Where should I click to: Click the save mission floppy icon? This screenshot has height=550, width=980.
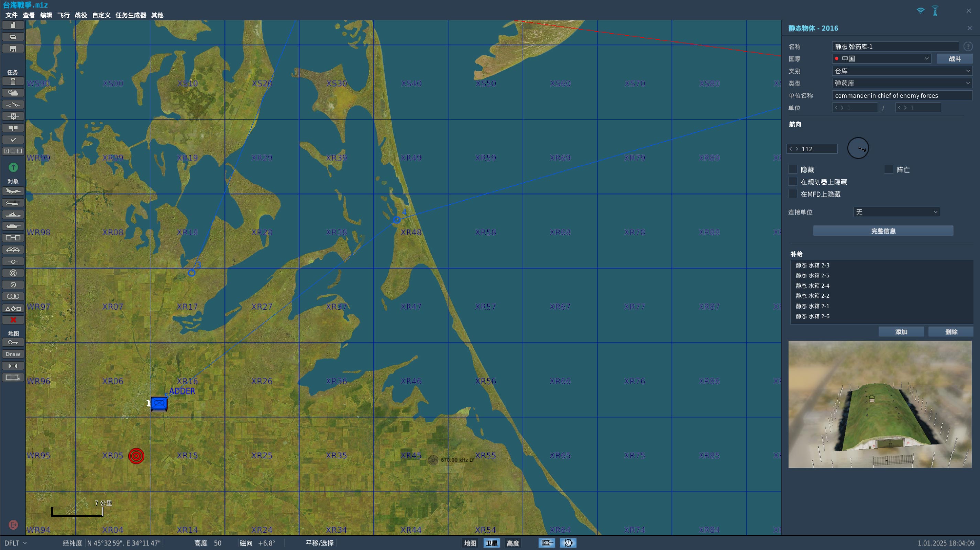tap(13, 49)
